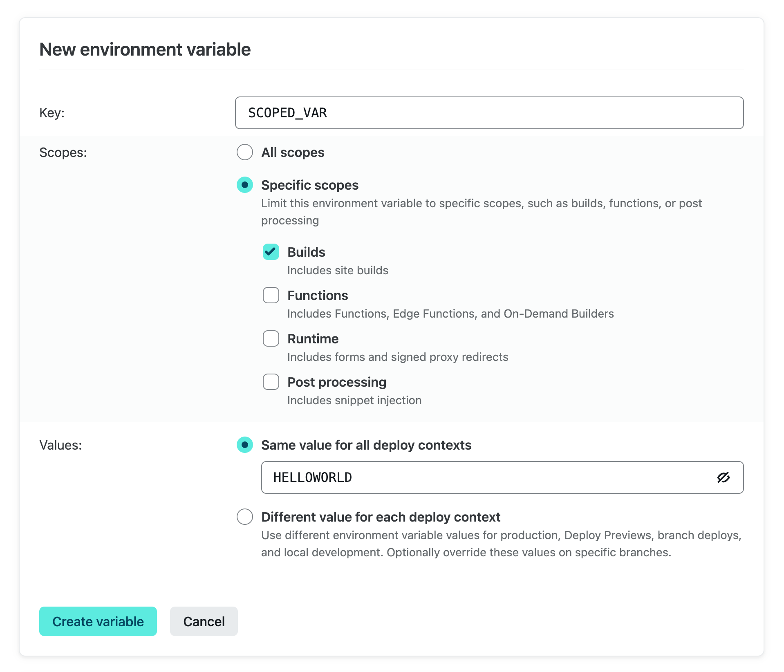784x672 pixels.
Task: Select the Specific scopes radio button
Action: [x=245, y=185]
